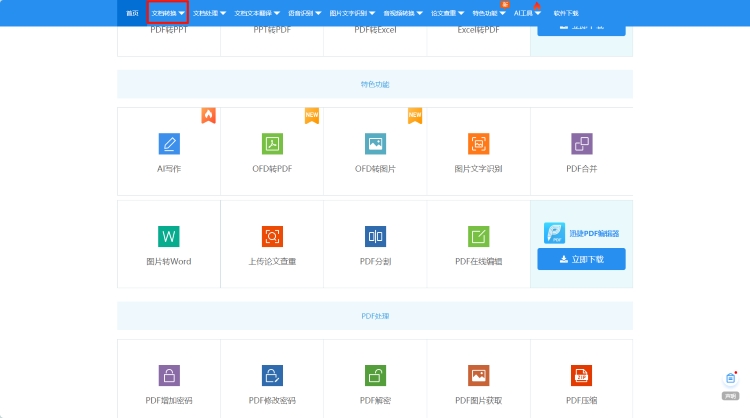Select the 上传论文查重 icon

272,237
